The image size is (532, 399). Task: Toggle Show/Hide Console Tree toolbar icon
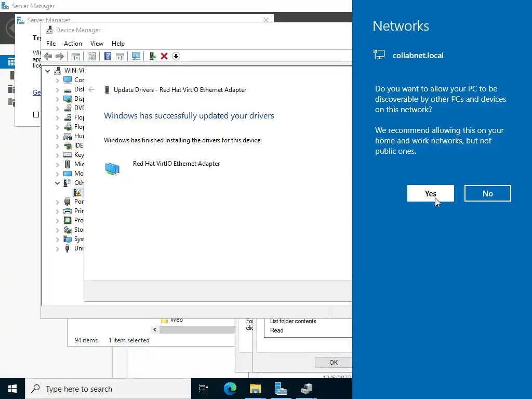[76, 56]
